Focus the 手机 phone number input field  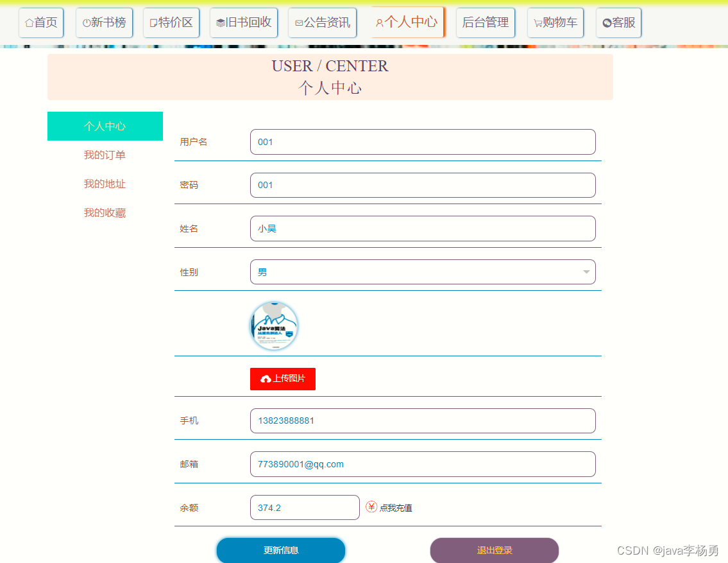pos(422,421)
